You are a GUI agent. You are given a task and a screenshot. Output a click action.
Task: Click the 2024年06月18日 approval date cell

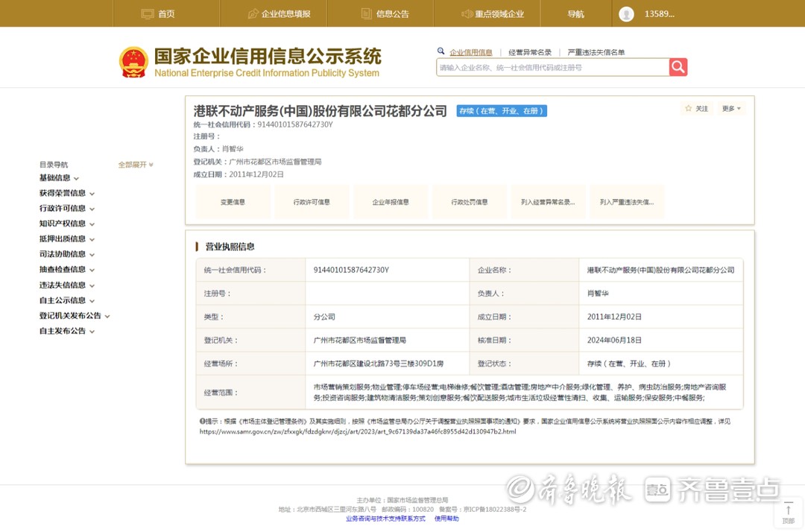point(660,340)
